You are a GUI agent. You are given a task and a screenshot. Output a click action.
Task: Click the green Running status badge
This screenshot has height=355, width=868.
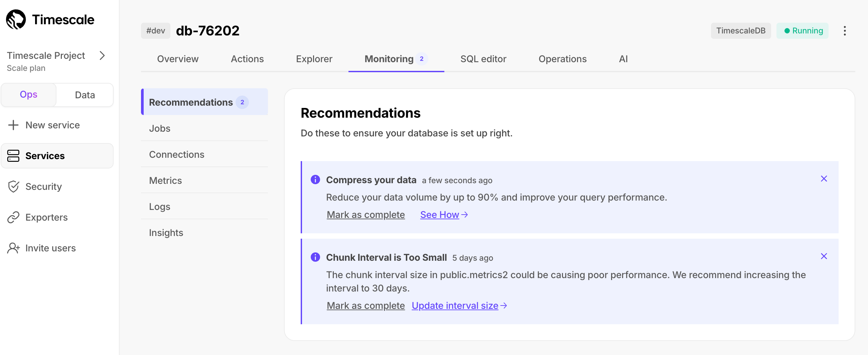802,31
